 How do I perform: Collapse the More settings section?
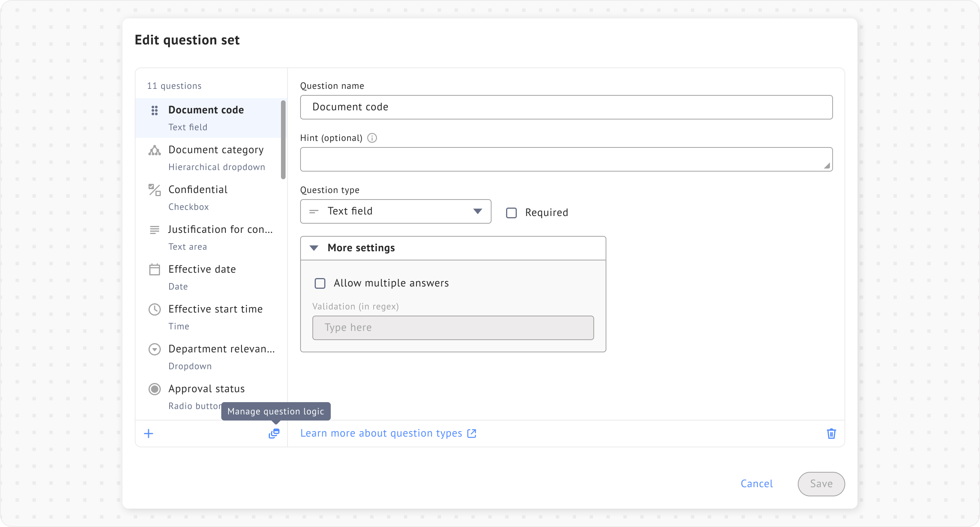[314, 248]
